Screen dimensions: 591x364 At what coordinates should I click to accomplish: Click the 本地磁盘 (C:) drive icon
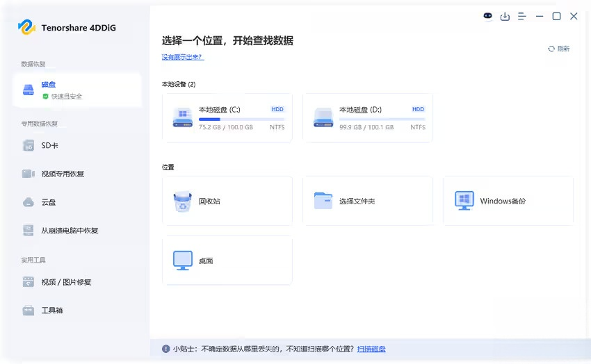tap(182, 117)
